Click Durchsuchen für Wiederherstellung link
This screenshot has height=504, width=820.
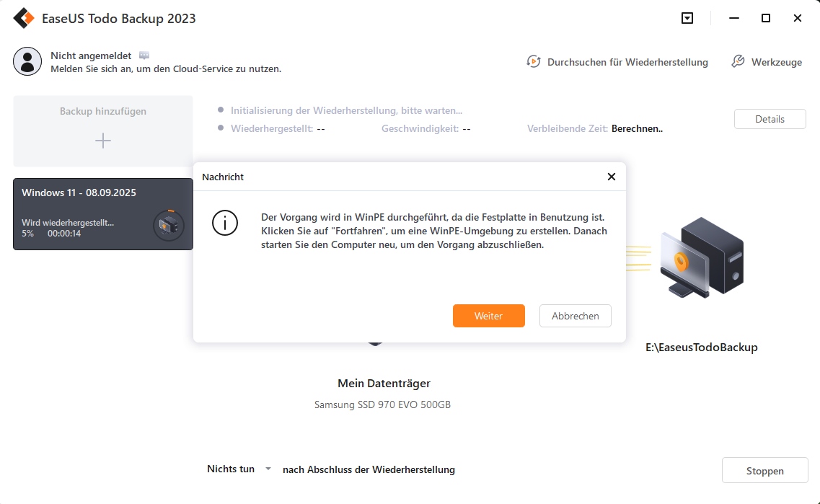[627, 62]
